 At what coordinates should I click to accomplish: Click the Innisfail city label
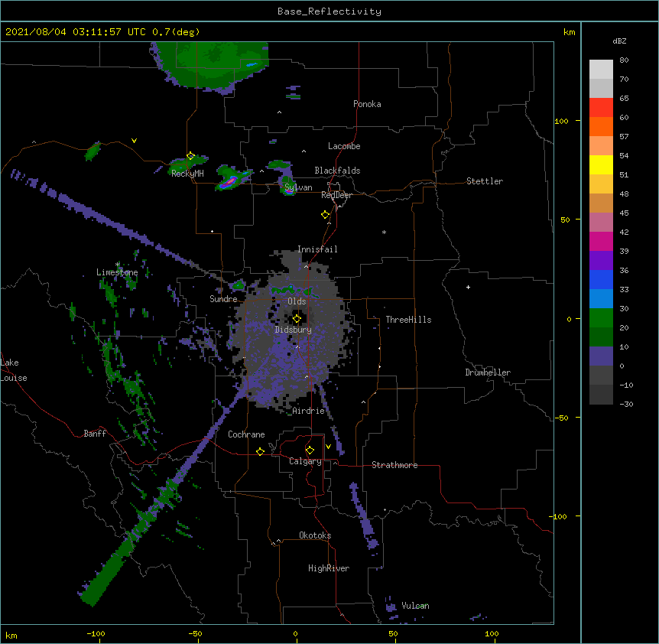[317, 249]
